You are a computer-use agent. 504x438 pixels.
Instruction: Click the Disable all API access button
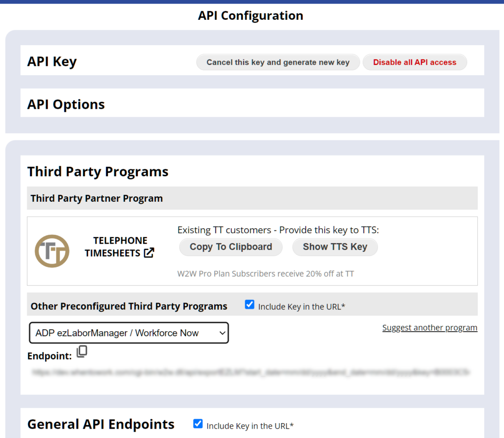coord(414,62)
